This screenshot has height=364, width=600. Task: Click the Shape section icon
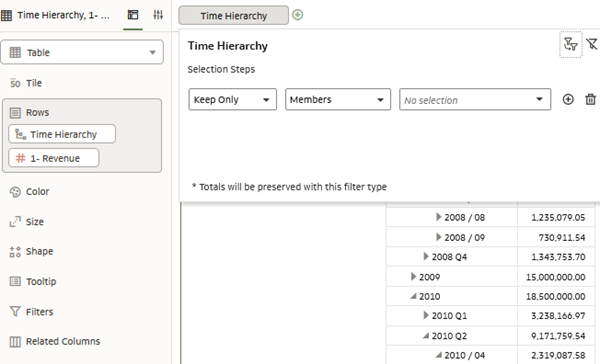coord(15,251)
